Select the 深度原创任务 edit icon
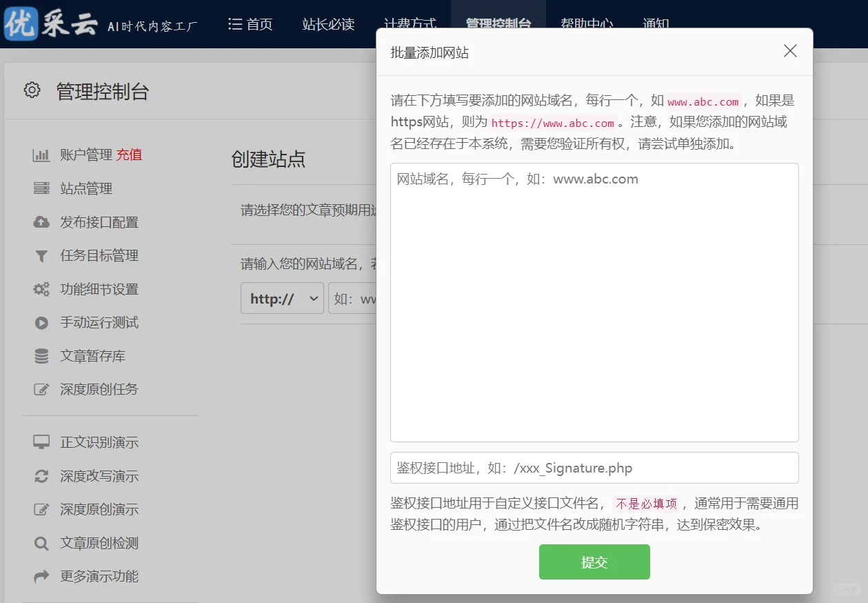This screenshot has width=868, height=603. (41, 389)
